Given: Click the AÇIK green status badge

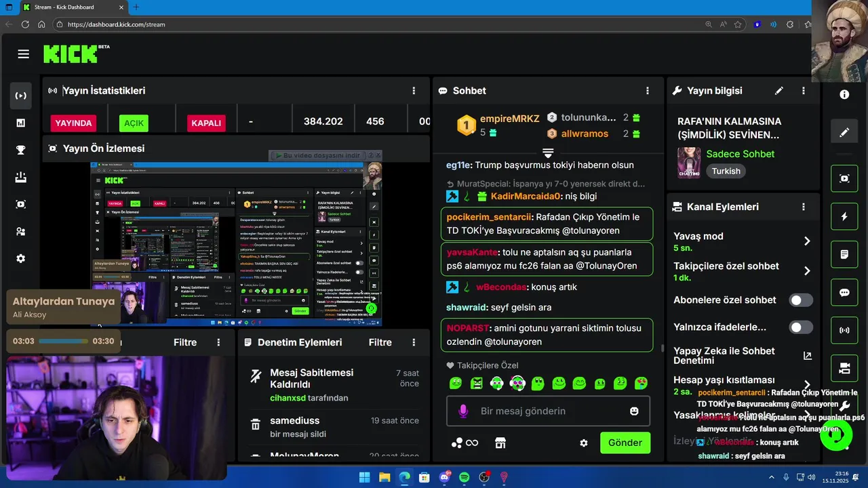Looking at the screenshot, I should [134, 123].
